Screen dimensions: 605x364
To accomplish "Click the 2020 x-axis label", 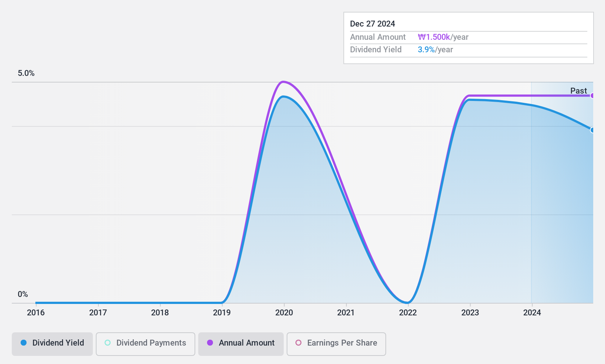I will pyautogui.click(x=284, y=313).
